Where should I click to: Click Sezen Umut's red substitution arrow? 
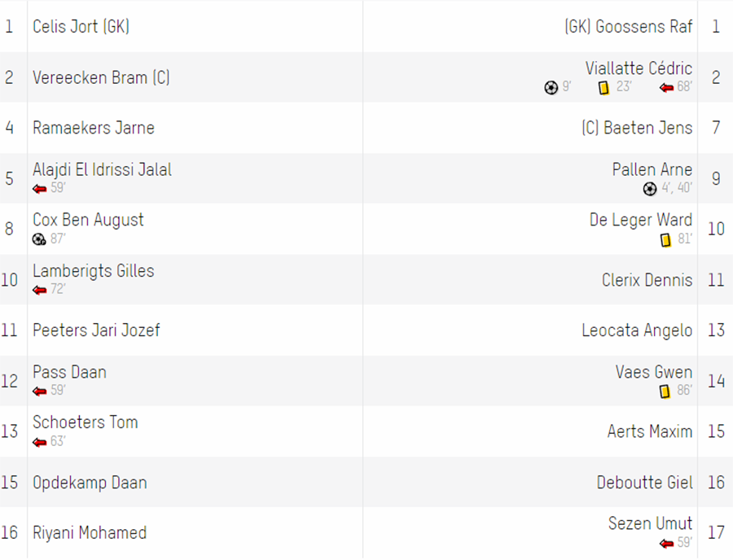tap(666, 543)
